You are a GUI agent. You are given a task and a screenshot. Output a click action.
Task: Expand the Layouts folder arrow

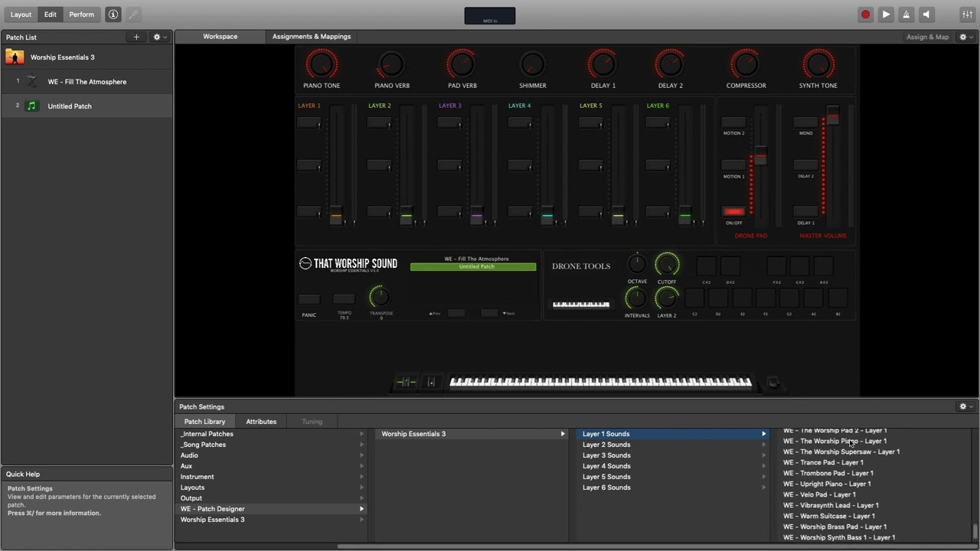point(361,487)
